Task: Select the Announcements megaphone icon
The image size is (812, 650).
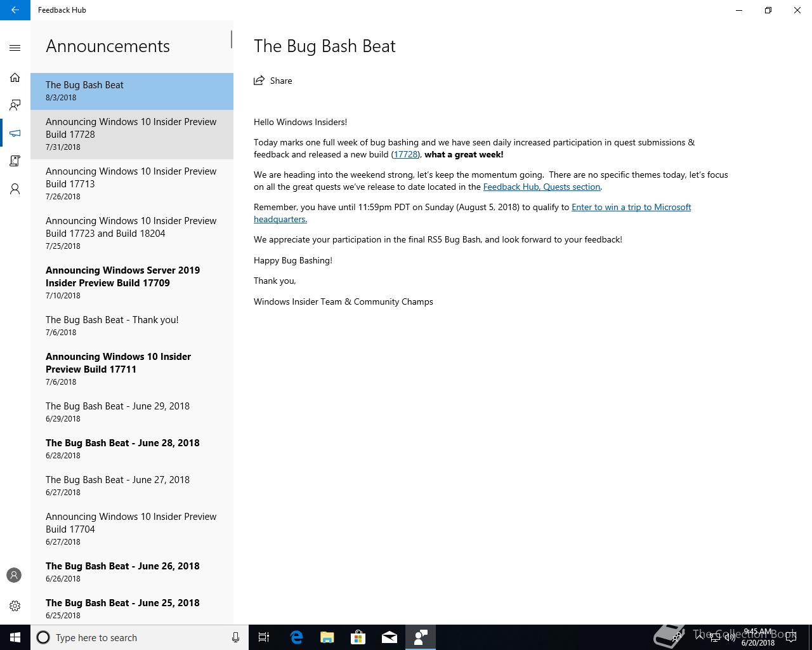Action: click(15, 133)
